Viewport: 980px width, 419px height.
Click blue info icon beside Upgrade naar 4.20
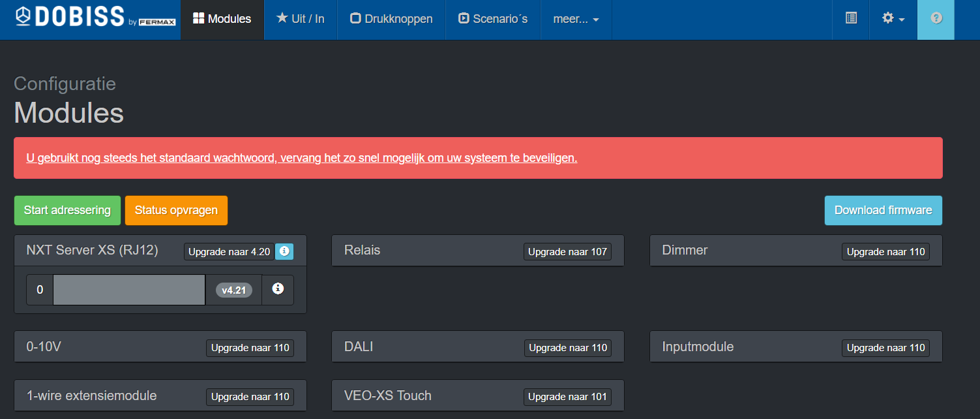click(284, 251)
